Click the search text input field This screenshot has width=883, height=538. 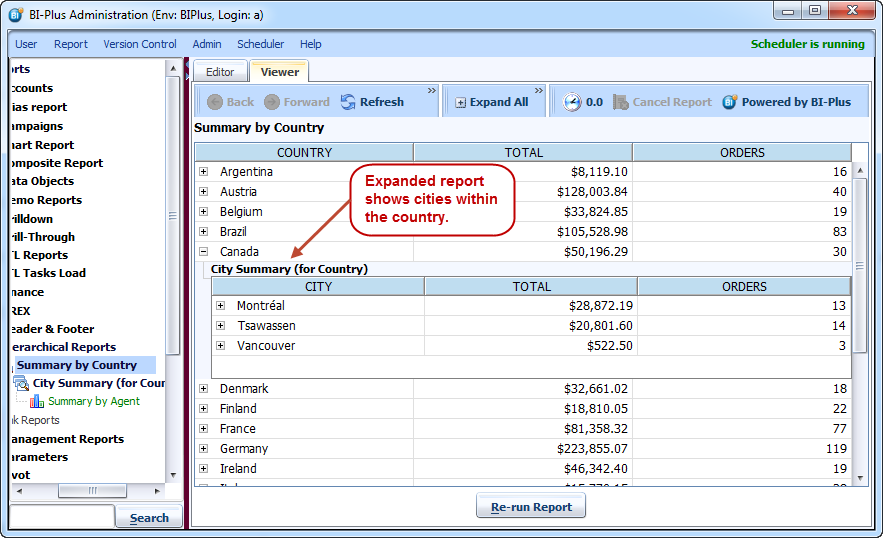pos(60,517)
